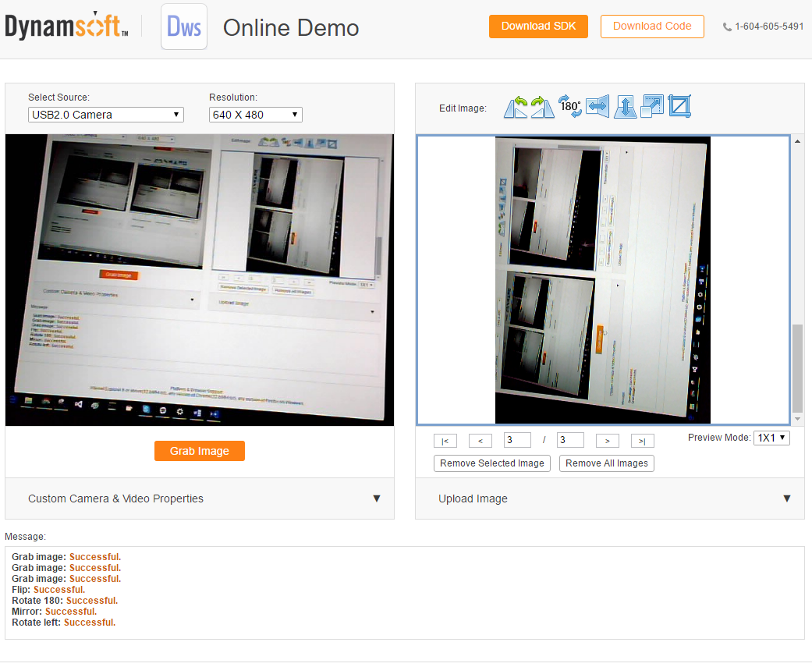
Task: Click the Download Code button
Action: 652,26
